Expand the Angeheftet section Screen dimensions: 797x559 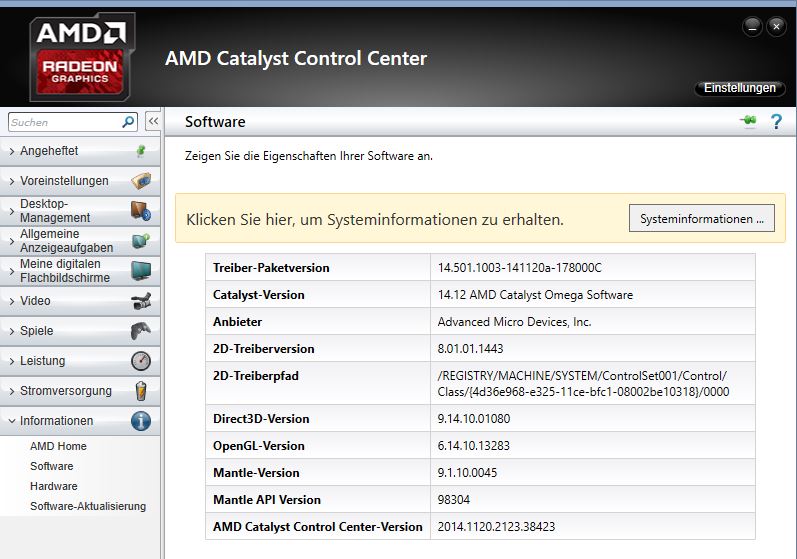tap(58, 151)
